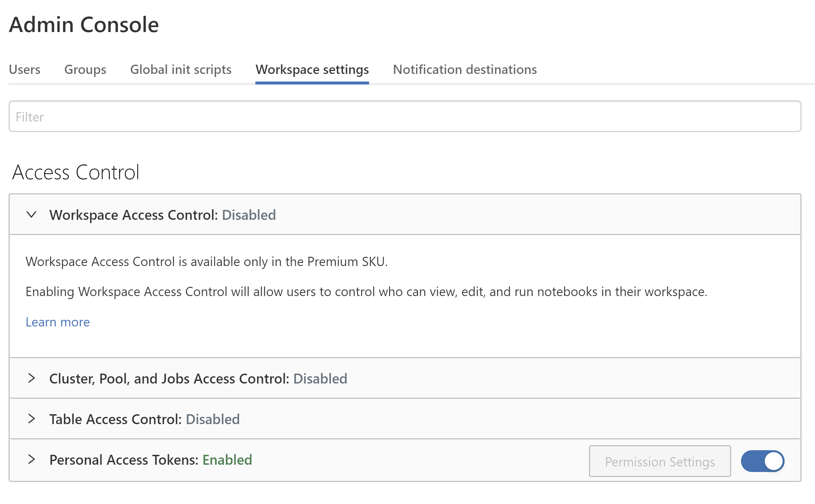Open the Notification destinations tab
Screen dimensions: 815x504
pos(464,70)
